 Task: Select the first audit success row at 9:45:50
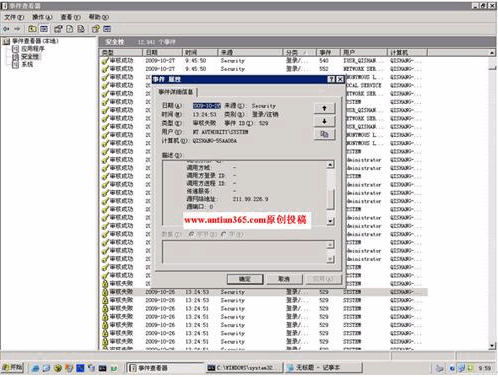click(x=263, y=61)
